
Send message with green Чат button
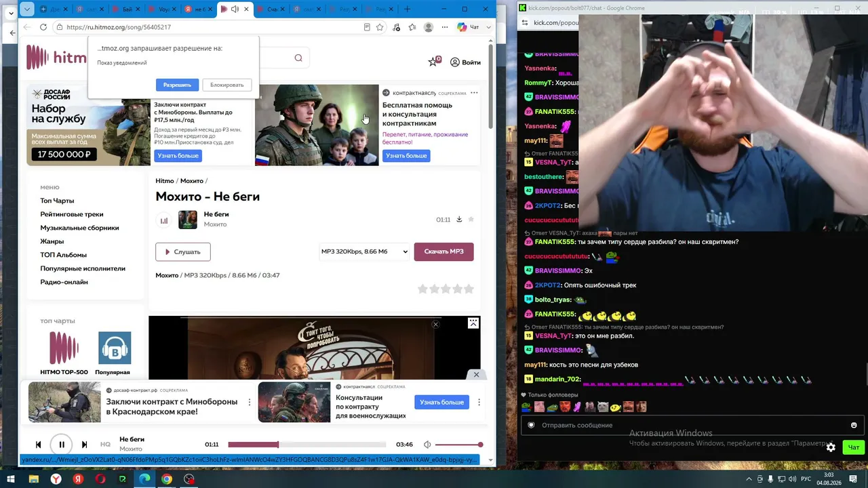click(853, 447)
